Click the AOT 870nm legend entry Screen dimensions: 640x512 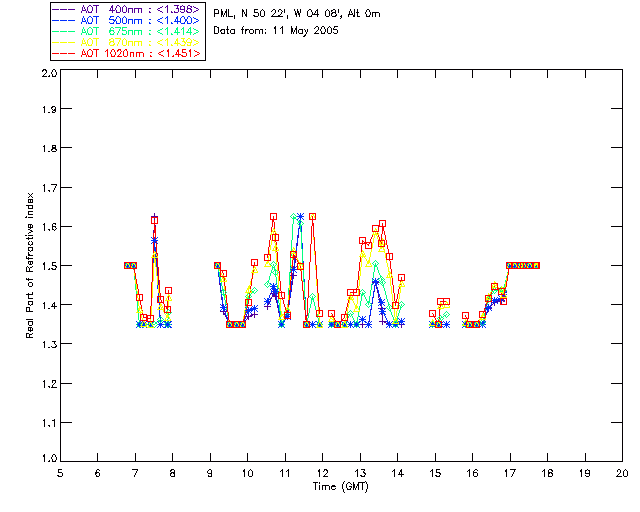(x=127, y=42)
